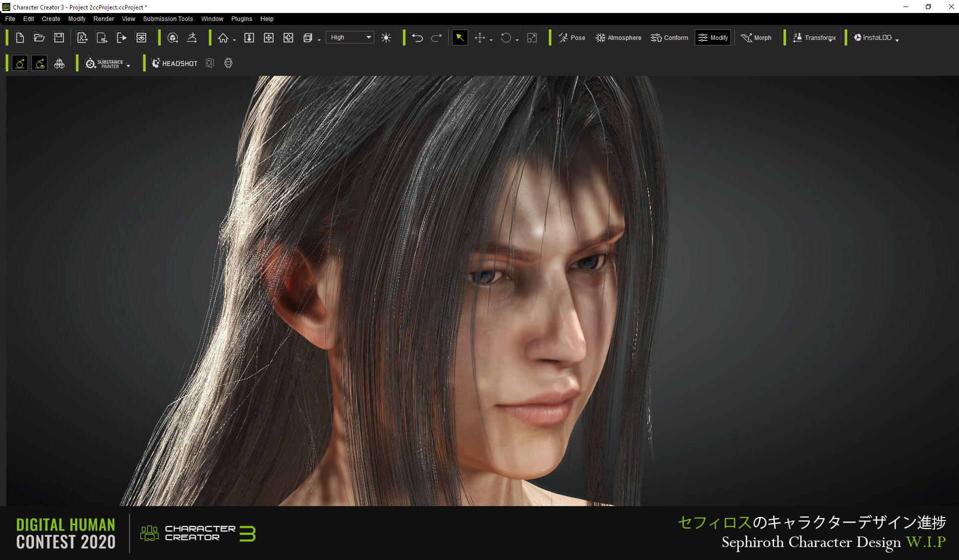The image size is (959, 560).
Task: Open the Help menu
Action: (267, 19)
